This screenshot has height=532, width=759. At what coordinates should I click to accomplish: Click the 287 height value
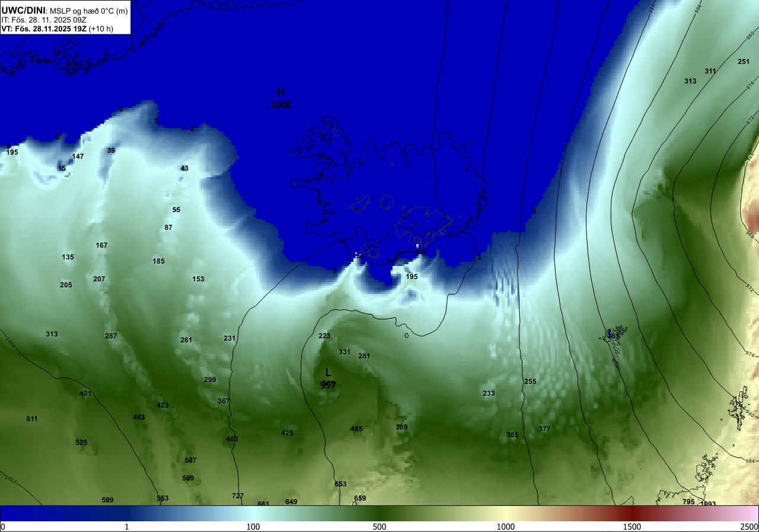click(111, 336)
